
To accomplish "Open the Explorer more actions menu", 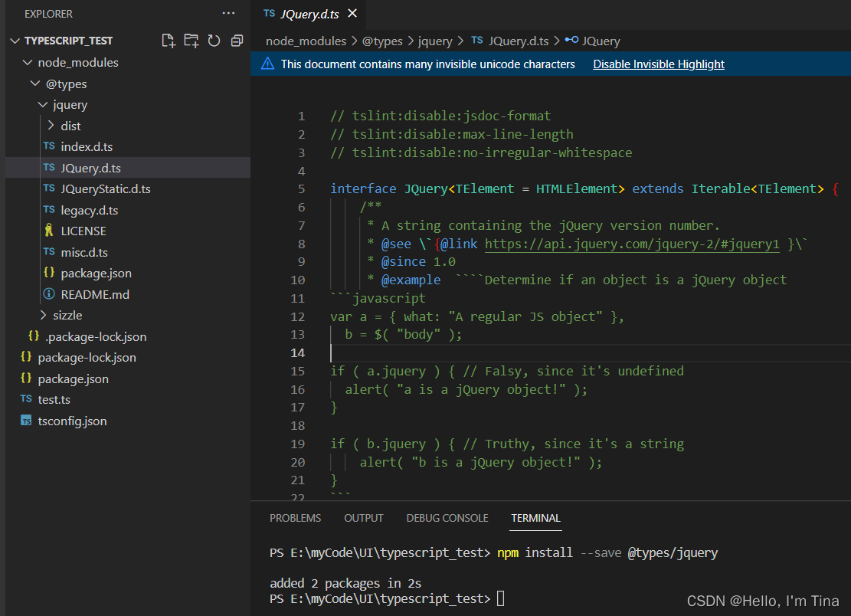I will (x=228, y=12).
